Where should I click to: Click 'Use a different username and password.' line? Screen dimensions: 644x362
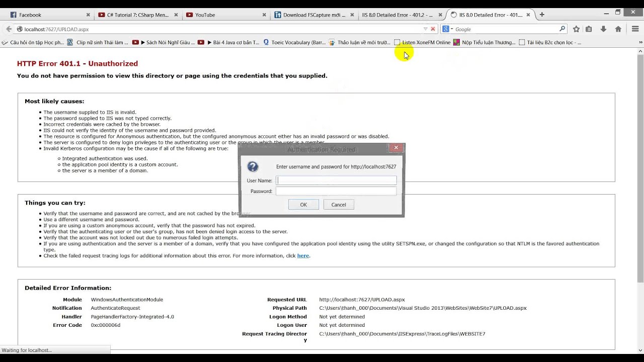pos(91,219)
